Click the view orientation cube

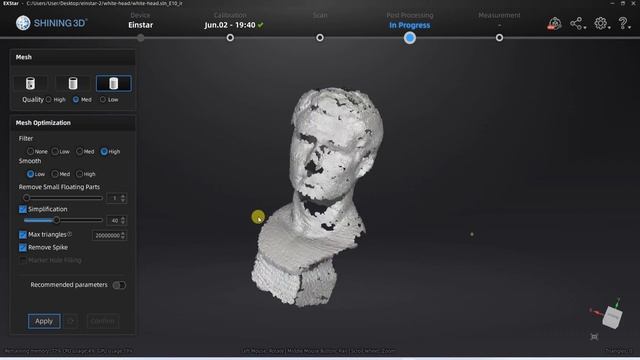click(x=612, y=317)
